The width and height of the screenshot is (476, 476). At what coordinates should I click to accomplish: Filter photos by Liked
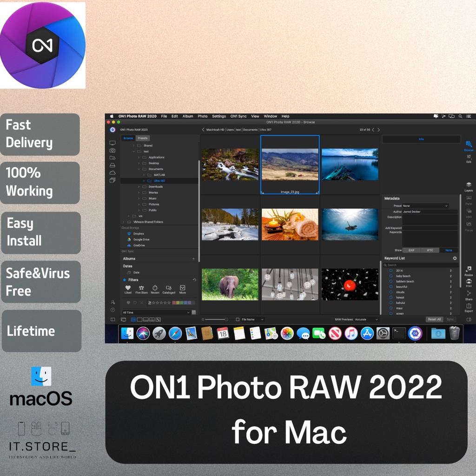[128, 288]
